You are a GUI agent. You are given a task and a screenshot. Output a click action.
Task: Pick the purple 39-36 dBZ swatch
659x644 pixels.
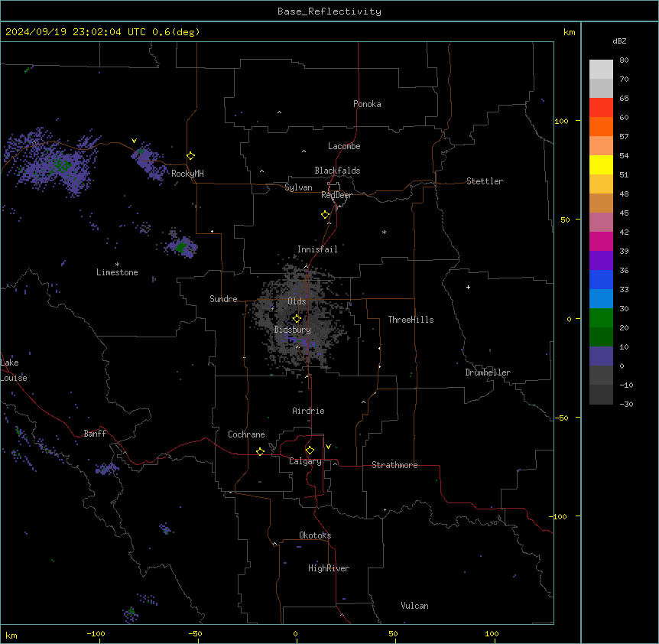click(601, 260)
